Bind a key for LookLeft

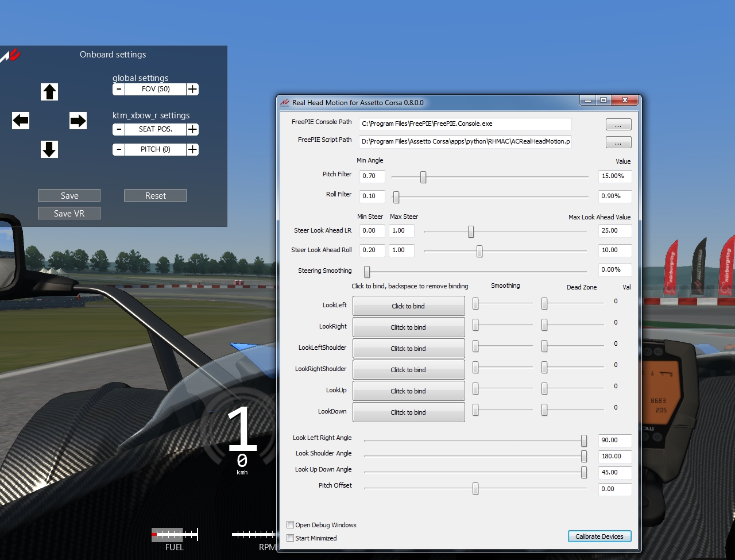[408, 306]
